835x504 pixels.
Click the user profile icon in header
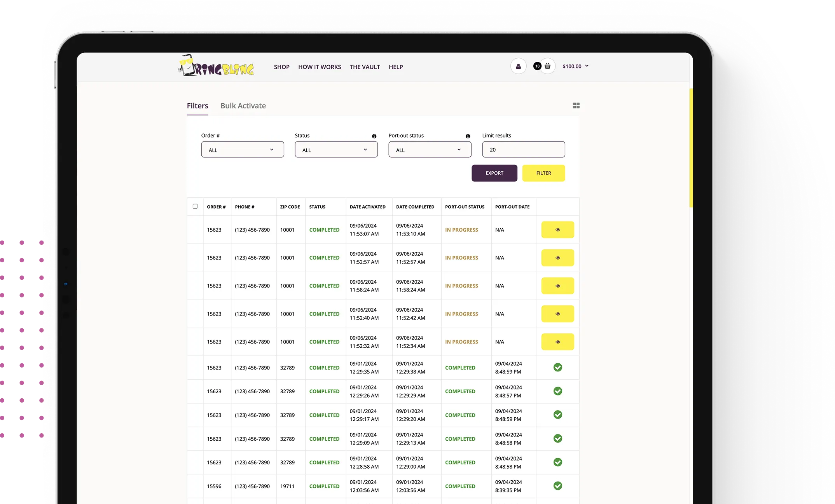(518, 66)
